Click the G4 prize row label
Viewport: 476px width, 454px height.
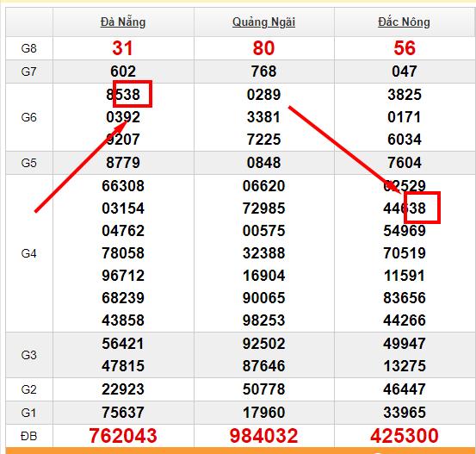click(29, 253)
